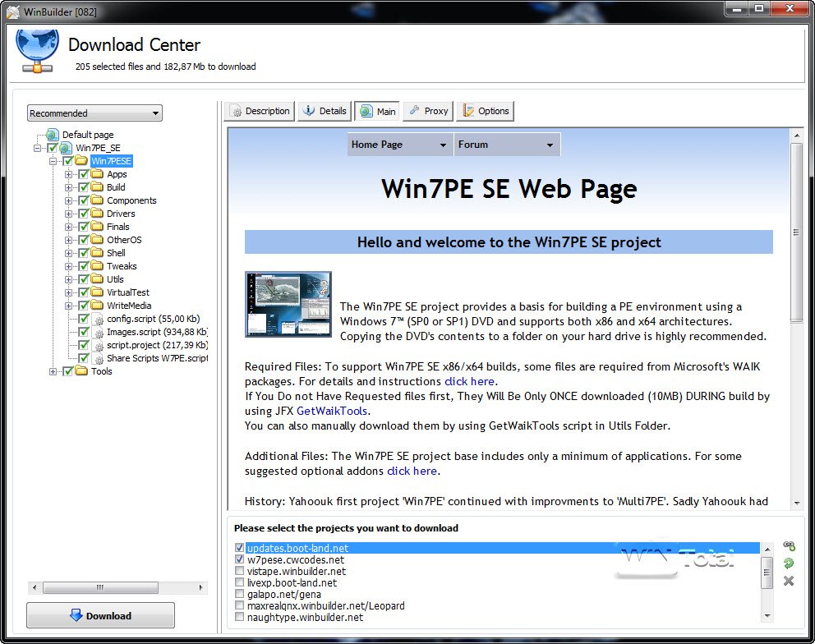Select the Win7PESE tree item
Viewport: 815px width, 644px height.
[111, 161]
